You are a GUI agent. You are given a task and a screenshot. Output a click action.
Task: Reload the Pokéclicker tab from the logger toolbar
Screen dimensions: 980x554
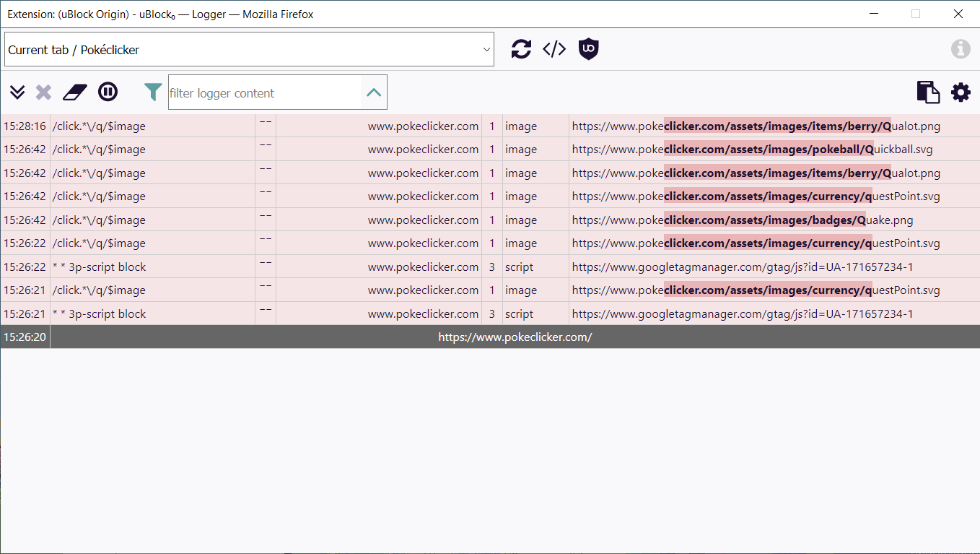(x=520, y=48)
